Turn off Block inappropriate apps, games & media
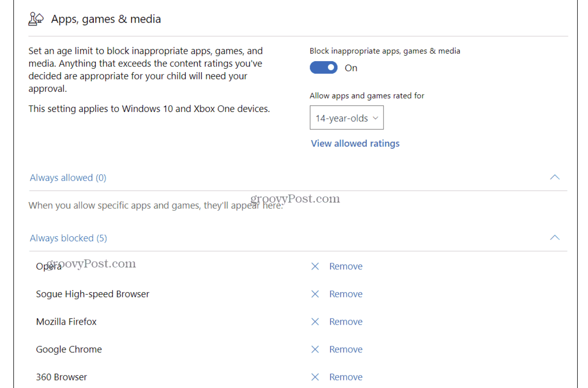Image resolution: width=588 pixels, height=388 pixels. click(x=324, y=68)
